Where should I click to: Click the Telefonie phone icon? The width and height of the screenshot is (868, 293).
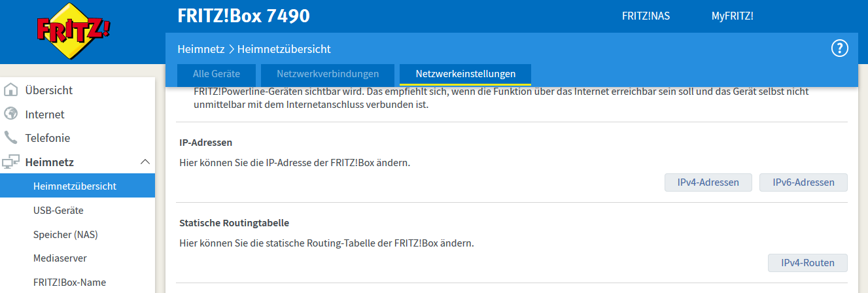point(11,138)
